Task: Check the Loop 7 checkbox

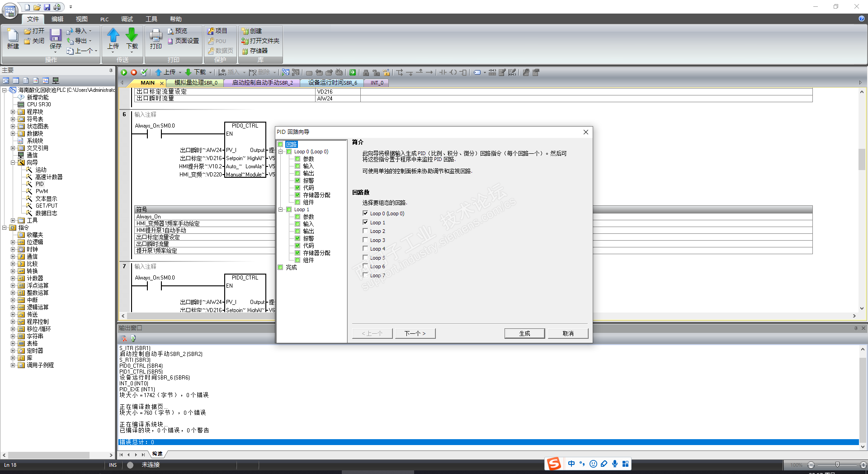Action: tap(365, 275)
